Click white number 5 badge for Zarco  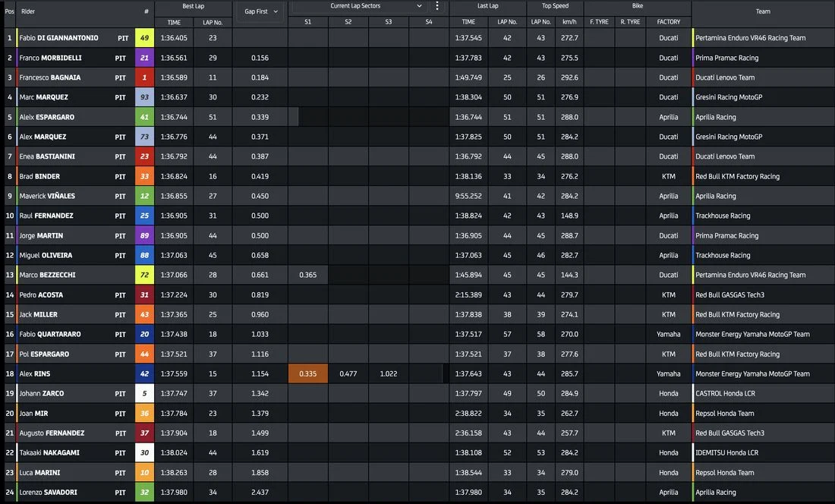pyautogui.click(x=144, y=393)
